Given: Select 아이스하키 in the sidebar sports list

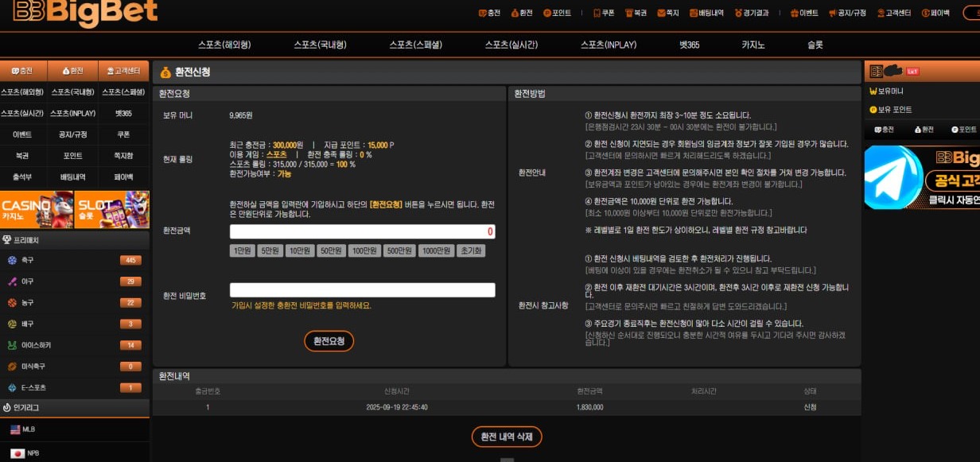Looking at the screenshot, I should pyautogui.click(x=36, y=345).
